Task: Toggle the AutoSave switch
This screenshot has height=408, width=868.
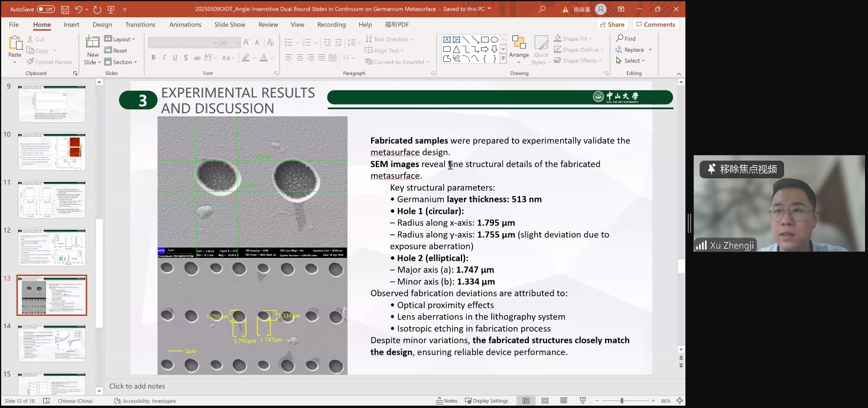Action: pos(45,9)
